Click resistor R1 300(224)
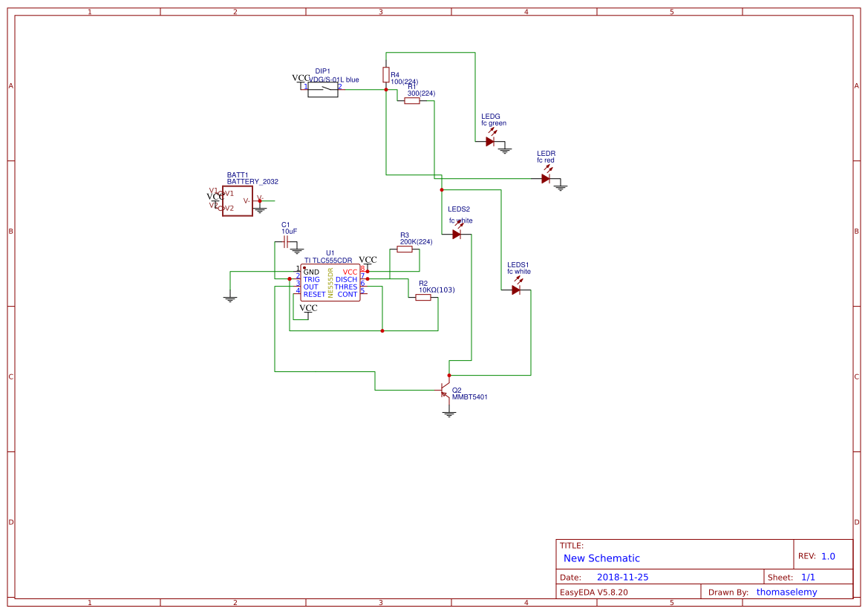The height and width of the screenshot is (614, 868). 414,100
